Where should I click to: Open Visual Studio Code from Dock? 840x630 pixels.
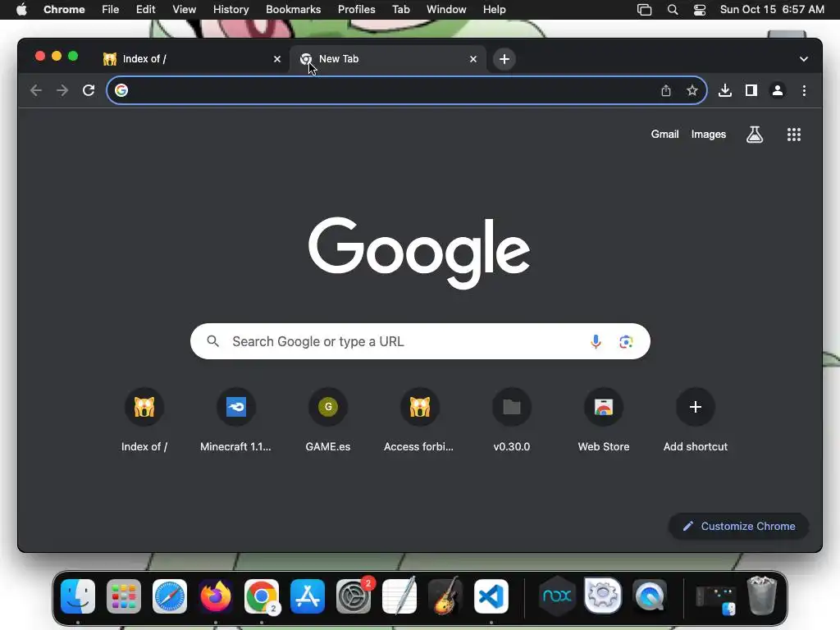coord(491,596)
